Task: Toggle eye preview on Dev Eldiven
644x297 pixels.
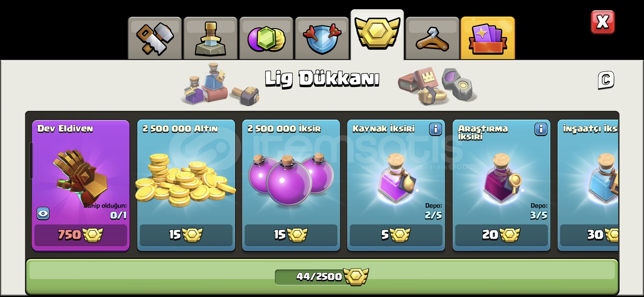Action: (x=43, y=214)
